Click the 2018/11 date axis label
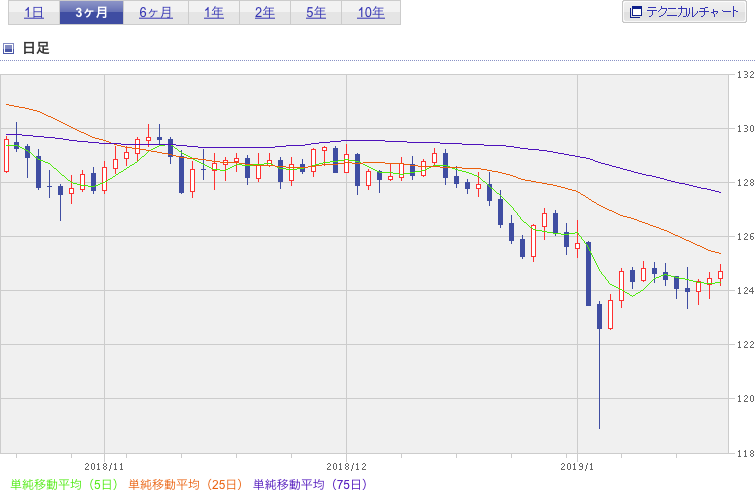The height and width of the screenshot is (493, 755). (104, 467)
